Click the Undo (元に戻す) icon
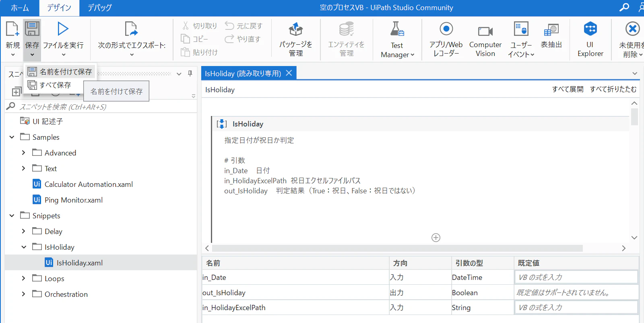The height and width of the screenshot is (323, 644). tap(229, 26)
